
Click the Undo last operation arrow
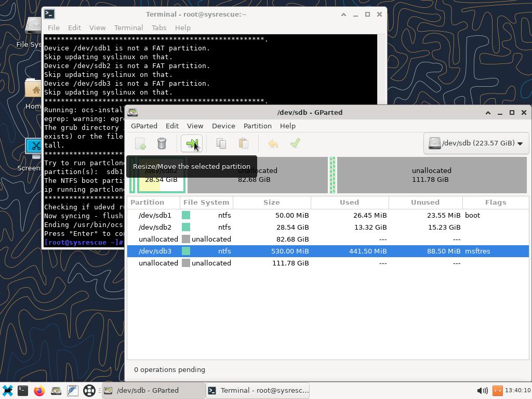[x=273, y=143]
